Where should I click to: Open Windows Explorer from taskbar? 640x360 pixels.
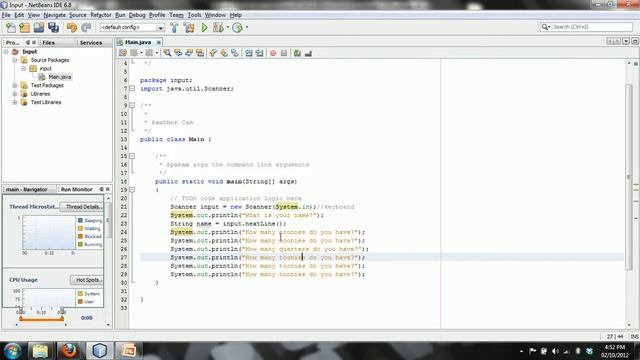(x=40, y=351)
